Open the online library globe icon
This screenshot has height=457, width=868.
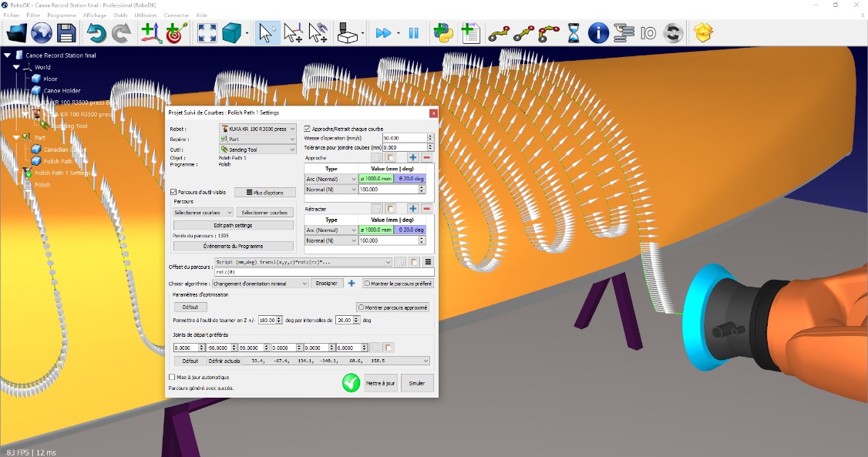click(x=42, y=33)
